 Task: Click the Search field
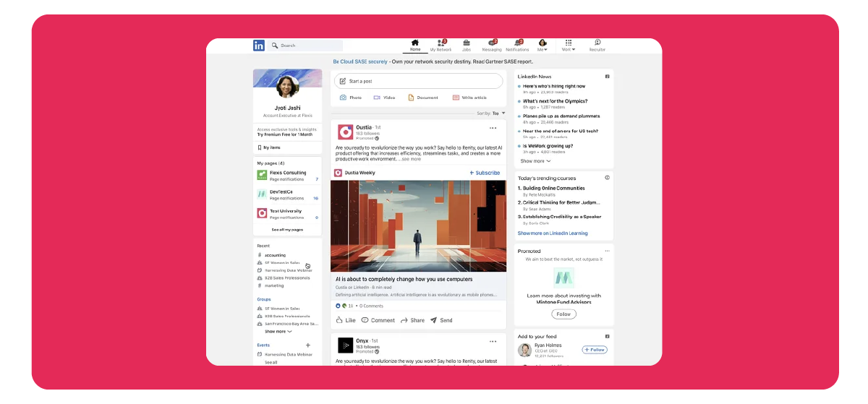[x=305, y=46]
